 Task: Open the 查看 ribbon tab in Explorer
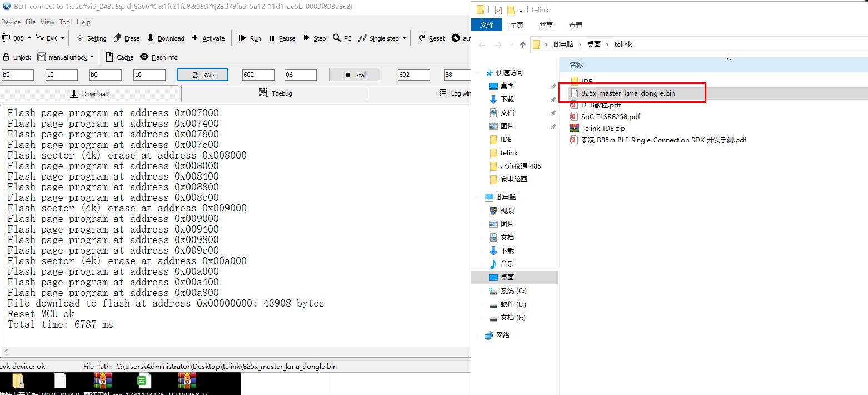pyautogui.click(x=576, y=25)
